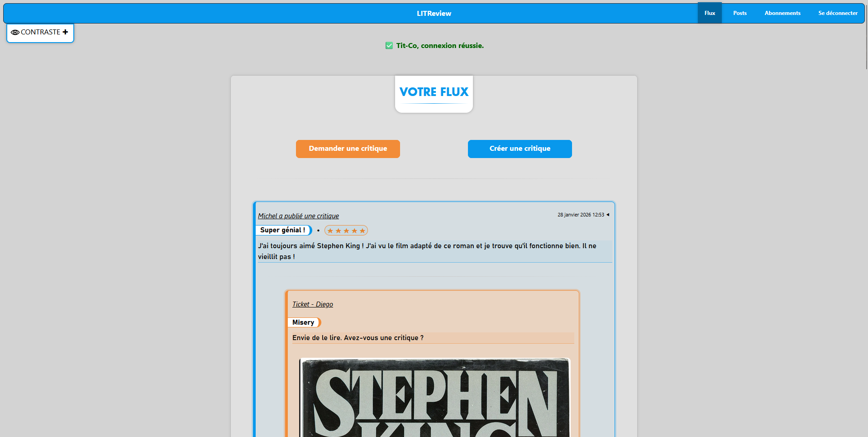
Task: Click the VOTRE FLUX heading
Action: coord(434,92)
